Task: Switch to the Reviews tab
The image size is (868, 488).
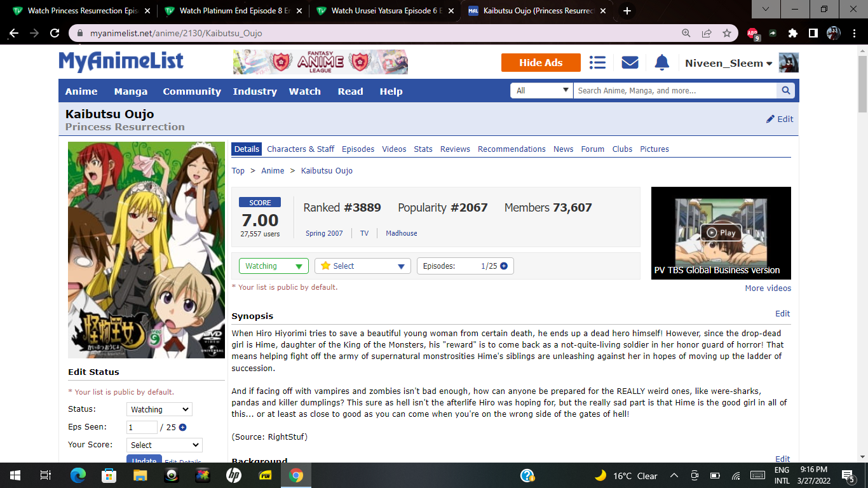Action: point(455,149)
